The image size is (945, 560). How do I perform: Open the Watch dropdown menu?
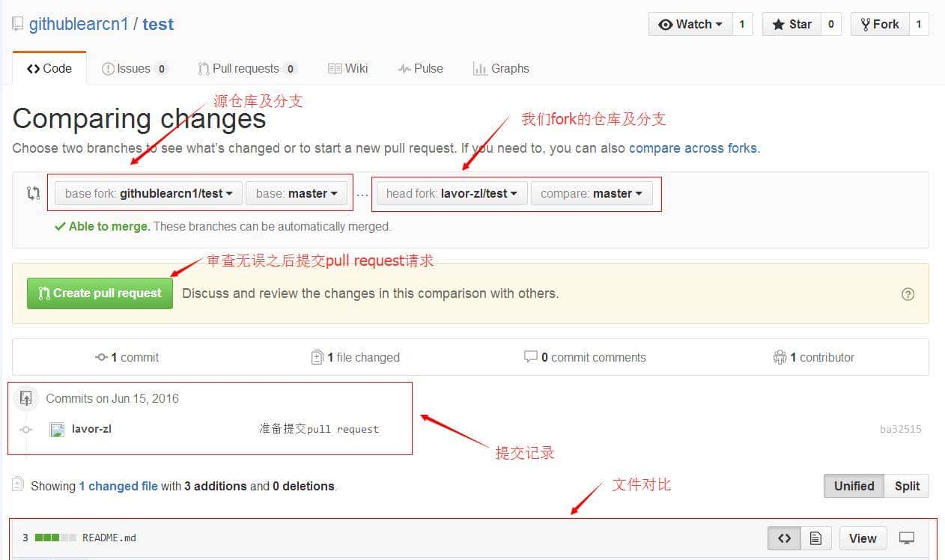(x=690, y=24)
